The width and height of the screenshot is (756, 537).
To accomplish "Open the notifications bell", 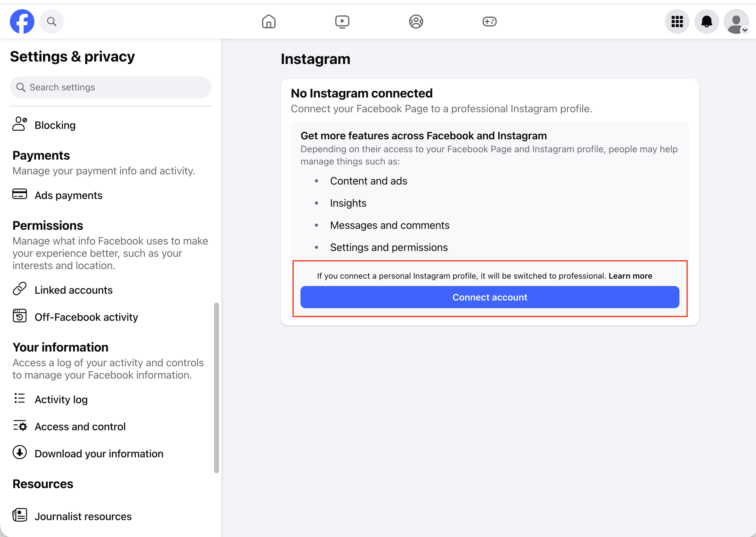I will [706, 22].
